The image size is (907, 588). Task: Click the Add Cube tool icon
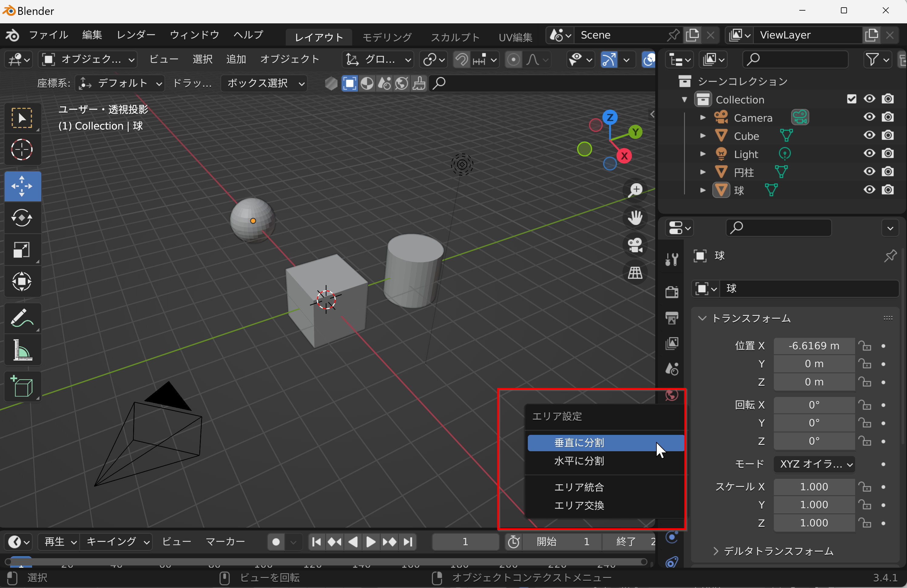tap(22, 386)
